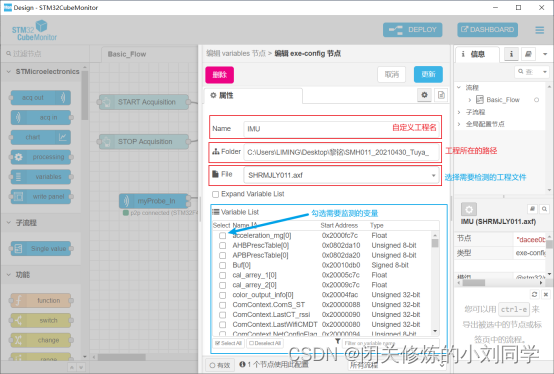The width and height of the screenshot is (554, 374).
Task: Click the book icon above IMU node info
Action: point(532,209)
